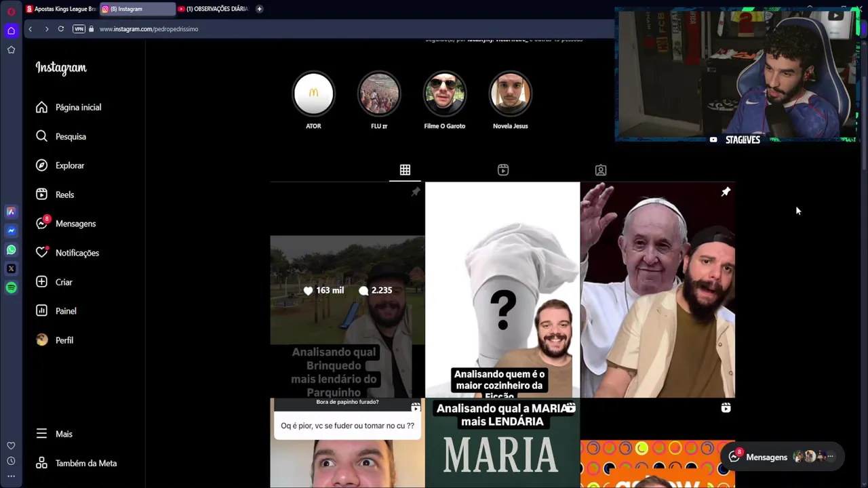The height and width of the screenshot is (488, 868).
Task: Open floating Mensagens chat button
Action: (783, 457)
